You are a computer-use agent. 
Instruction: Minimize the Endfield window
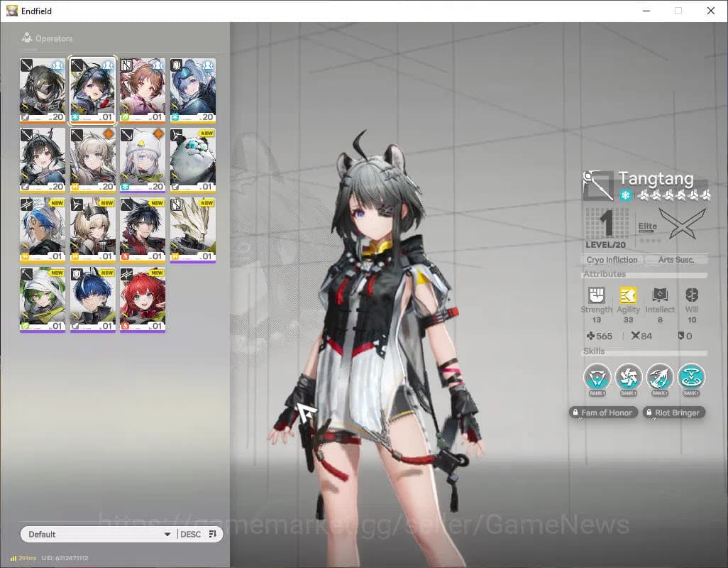coord(646,11)
